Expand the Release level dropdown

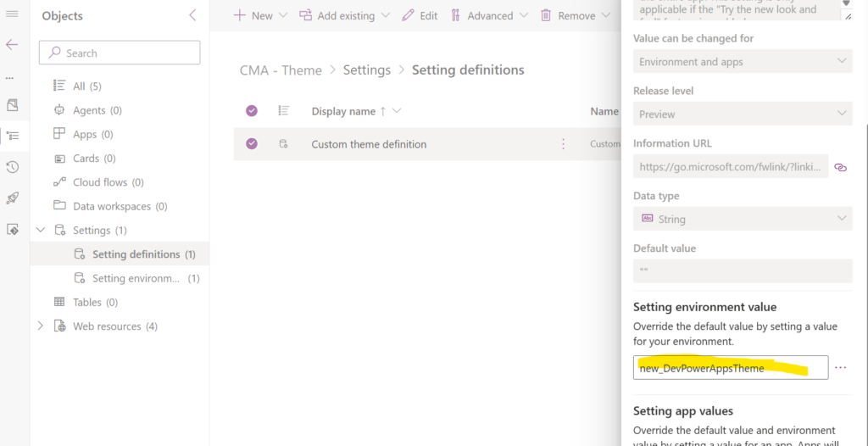point(742,114)
